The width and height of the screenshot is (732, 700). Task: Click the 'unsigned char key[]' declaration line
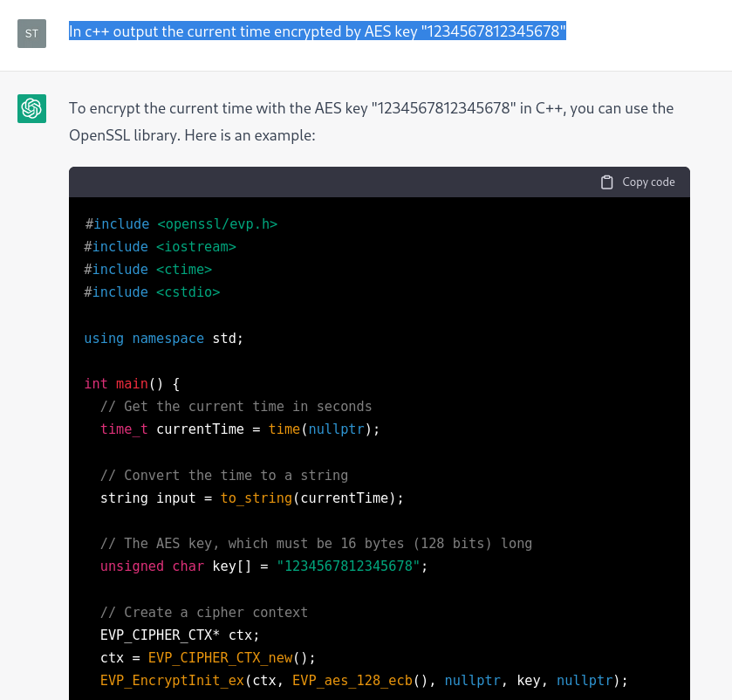coord(264,566)
